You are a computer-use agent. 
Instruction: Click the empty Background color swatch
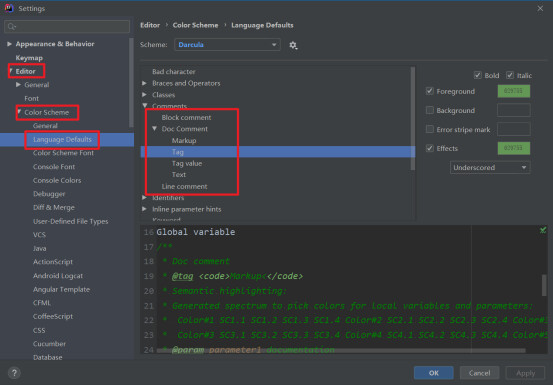click(514, 110)
